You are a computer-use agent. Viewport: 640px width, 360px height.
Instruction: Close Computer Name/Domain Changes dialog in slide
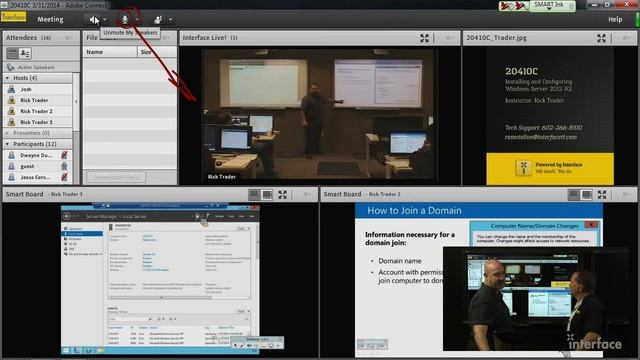[x=591, y=224]
